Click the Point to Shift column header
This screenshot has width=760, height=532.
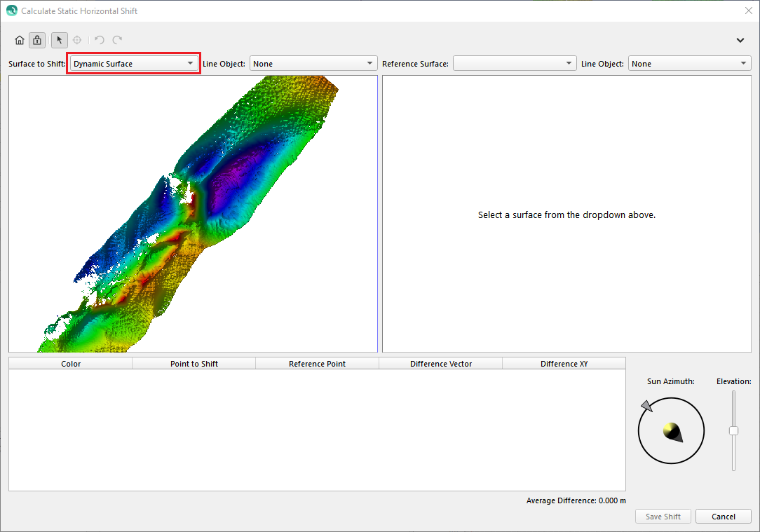coord(194,364)
